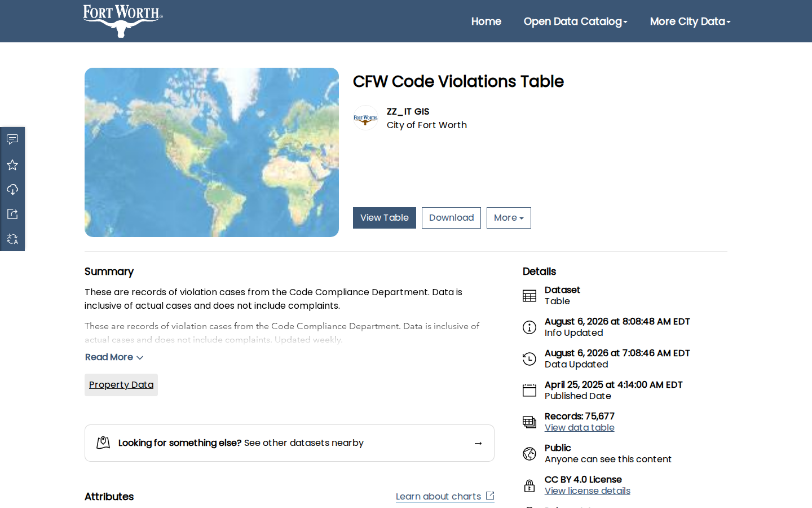Click the map pin icon beside Looking for something else
812x508 pixels.
[x=103, y=443]
